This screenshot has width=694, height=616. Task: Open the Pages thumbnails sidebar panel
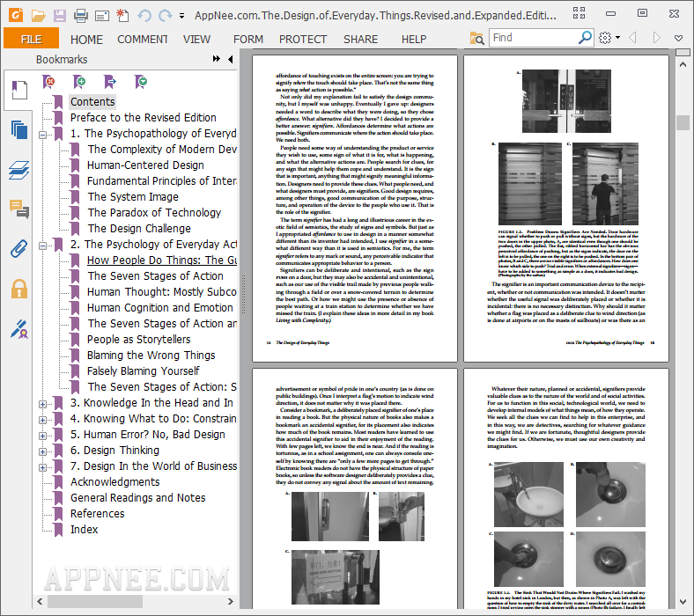coord(19,130)
